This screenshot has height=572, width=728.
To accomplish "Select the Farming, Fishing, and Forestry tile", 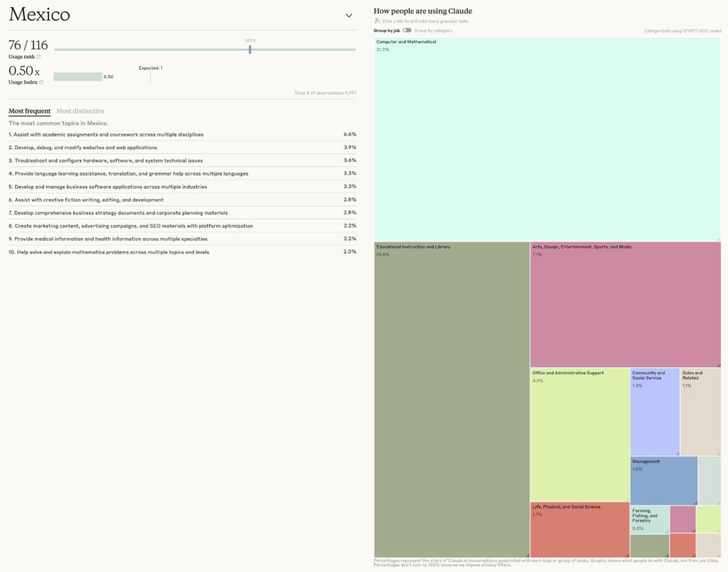I will click(650, 519).
